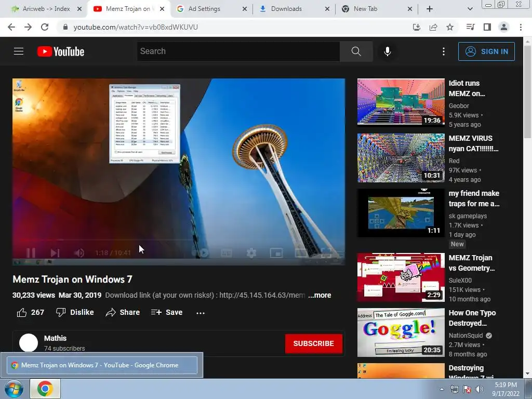Open the Geobor channel link
Screen dimensions: 532x399
coord(459,106)
